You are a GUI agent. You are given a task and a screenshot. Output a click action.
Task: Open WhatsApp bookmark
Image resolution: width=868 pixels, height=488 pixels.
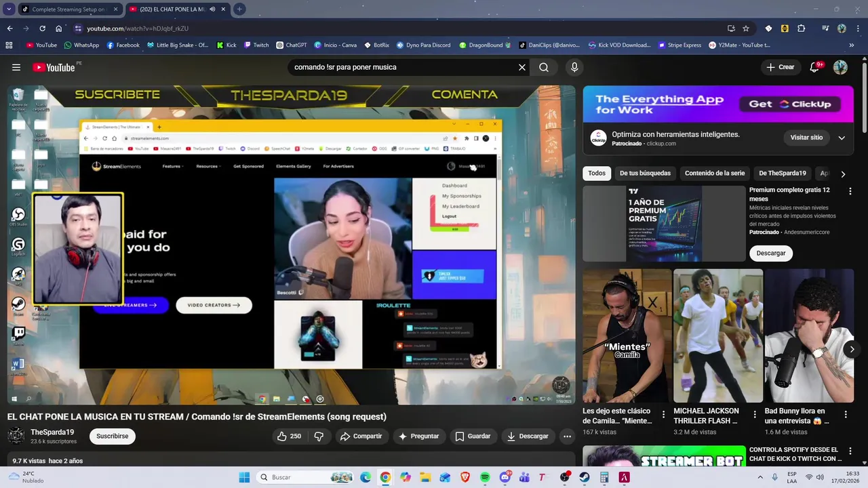tap(81, 45)
